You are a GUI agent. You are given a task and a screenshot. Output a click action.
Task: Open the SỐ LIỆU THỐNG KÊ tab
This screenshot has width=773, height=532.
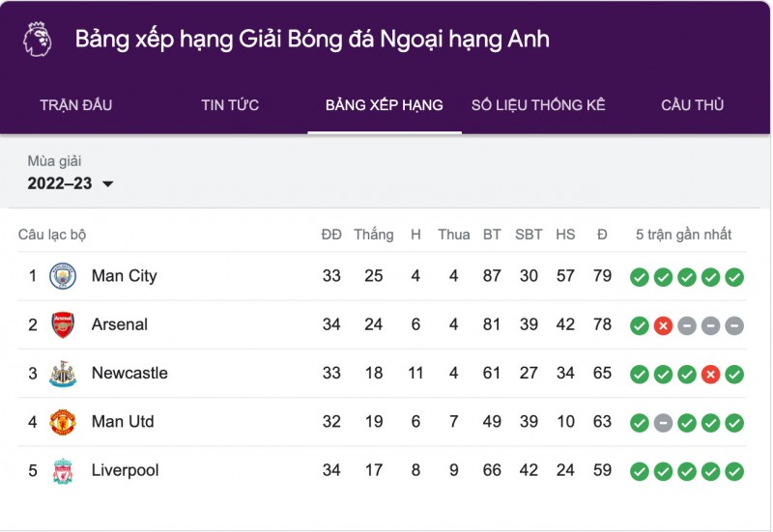click(x=538, y=105)
